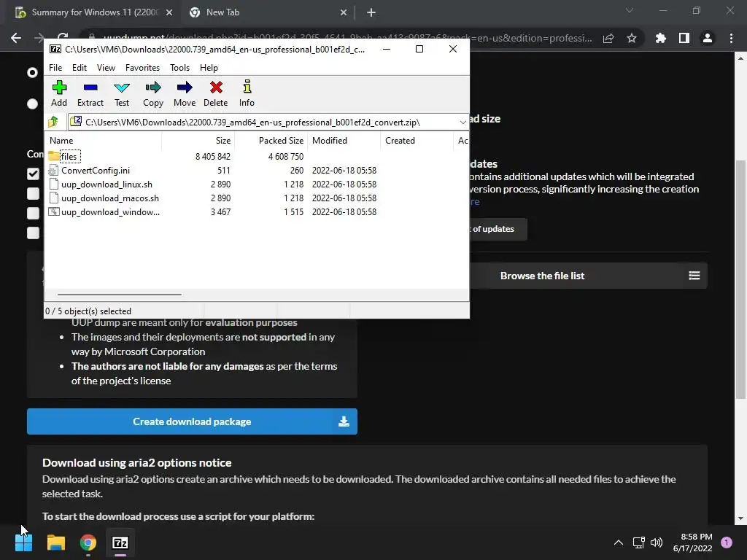The height and width of the screenshot is (560, 747).
Task: Click the browser back arrow
Action: click(x=16, y=38)
